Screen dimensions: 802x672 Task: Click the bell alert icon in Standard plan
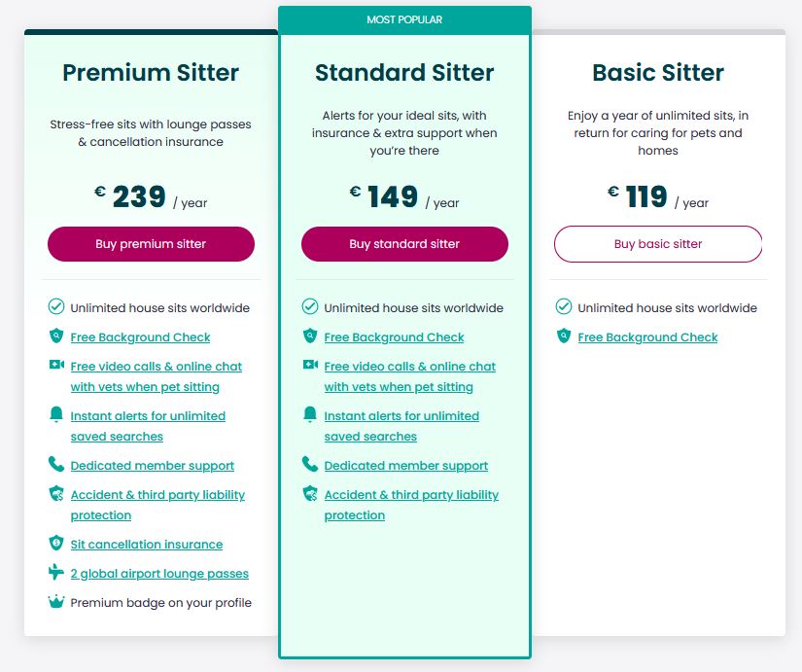(x=310, y=415)
